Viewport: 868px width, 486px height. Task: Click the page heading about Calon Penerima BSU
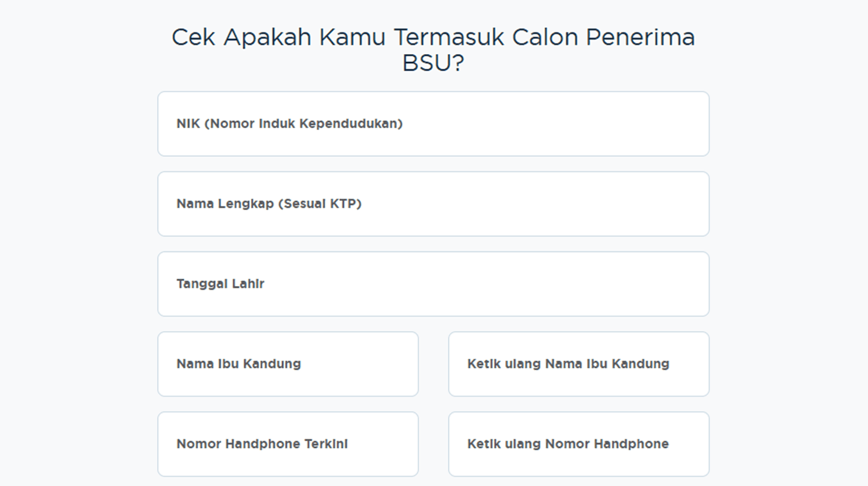click(433, 38)
